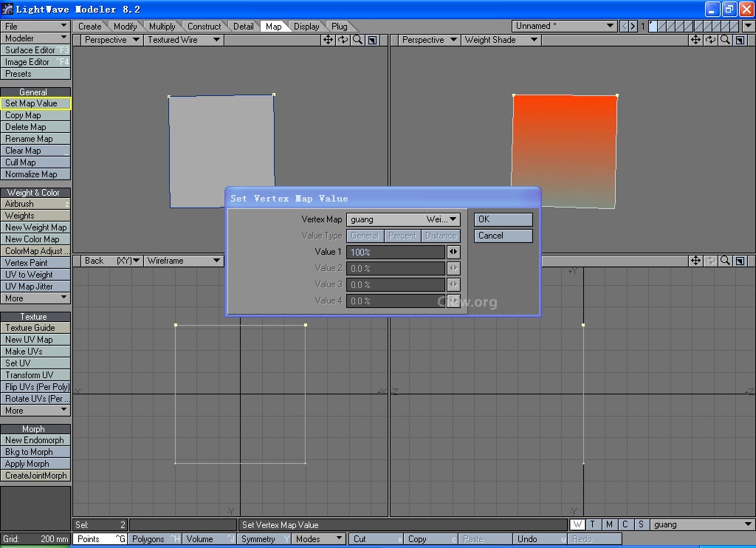Go to the next layer bank arrow
756x548 pixels.
pyautogui.click(x=633, y=26)
